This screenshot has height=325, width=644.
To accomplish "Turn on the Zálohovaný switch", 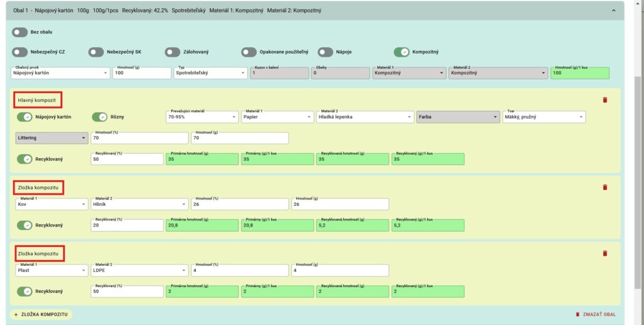I will tap(173, 52).
